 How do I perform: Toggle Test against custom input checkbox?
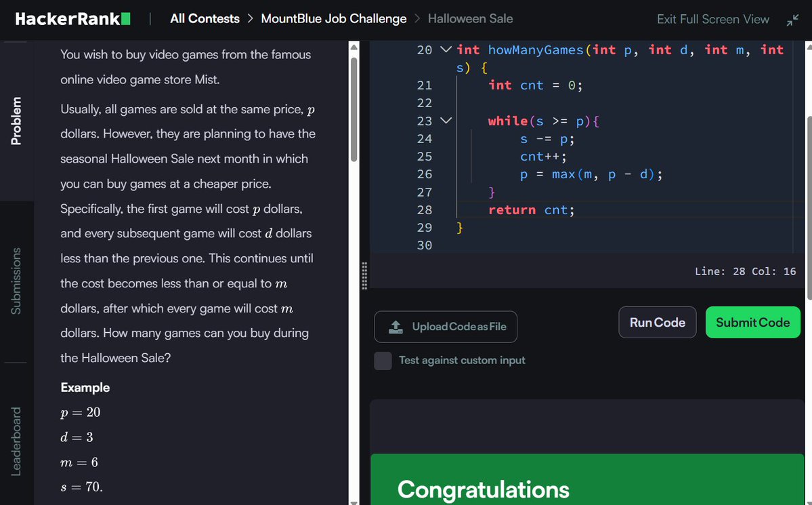383,361
